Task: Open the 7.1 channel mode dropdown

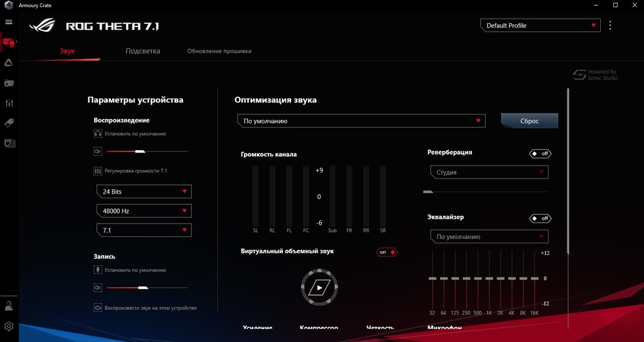Action: tap(144, 230)
